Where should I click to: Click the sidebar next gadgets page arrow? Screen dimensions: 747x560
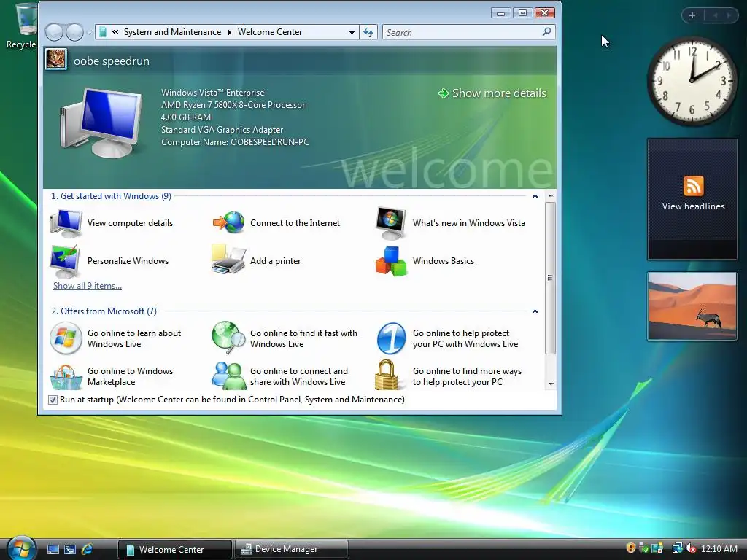pyautogui.click(x=729, y=15)
